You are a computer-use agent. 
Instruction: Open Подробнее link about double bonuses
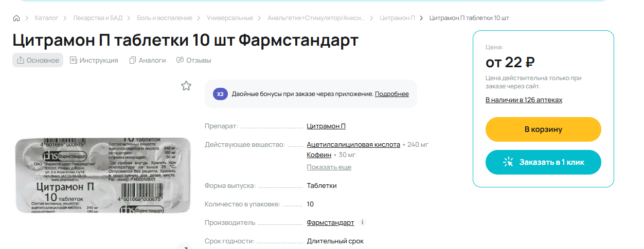pyautogui.click(x=392, y=94)
